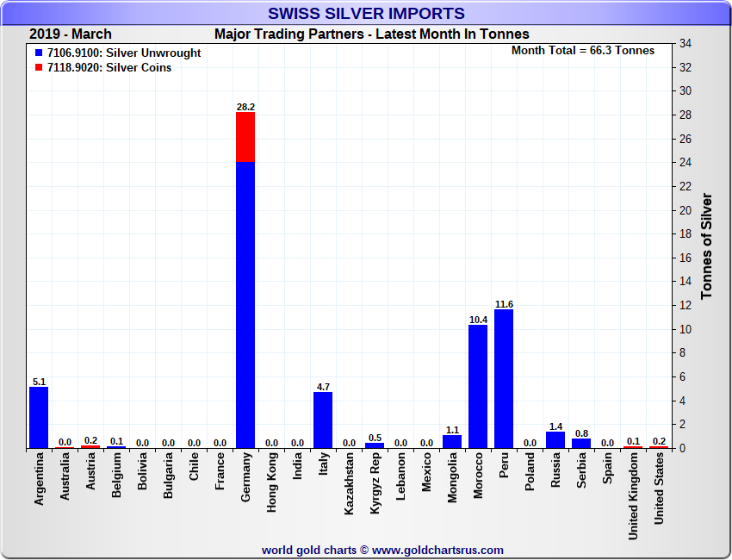Click the Mongolia bar

coord(452,441)
